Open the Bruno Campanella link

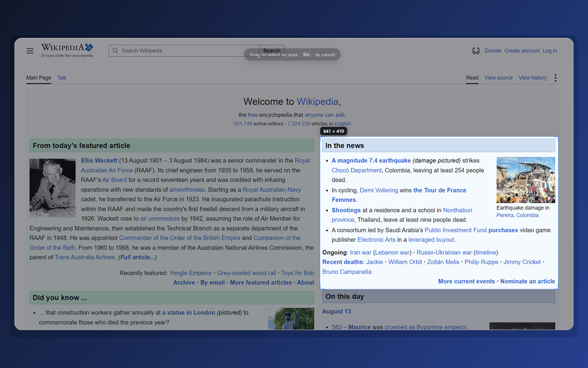[347, 271]
